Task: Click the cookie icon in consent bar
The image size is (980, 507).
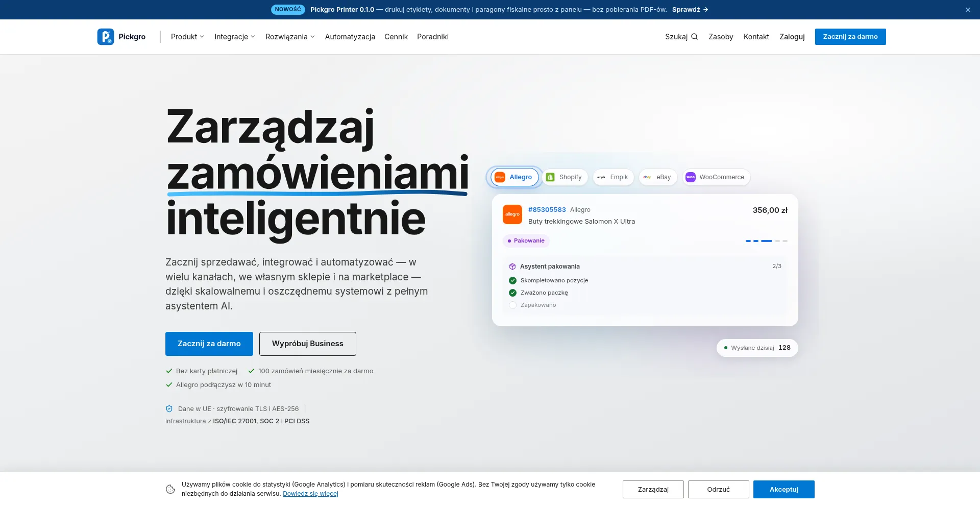Action: tap(170, 489)
